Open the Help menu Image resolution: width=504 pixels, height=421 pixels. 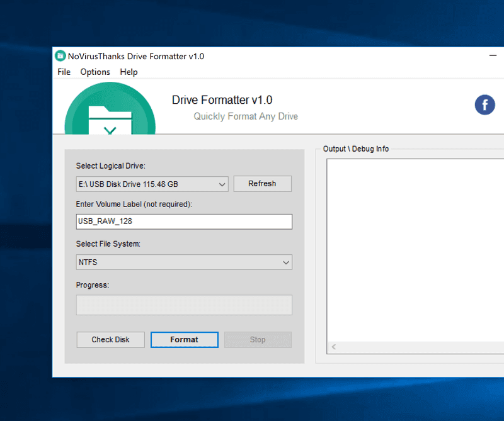click(129, 72)
